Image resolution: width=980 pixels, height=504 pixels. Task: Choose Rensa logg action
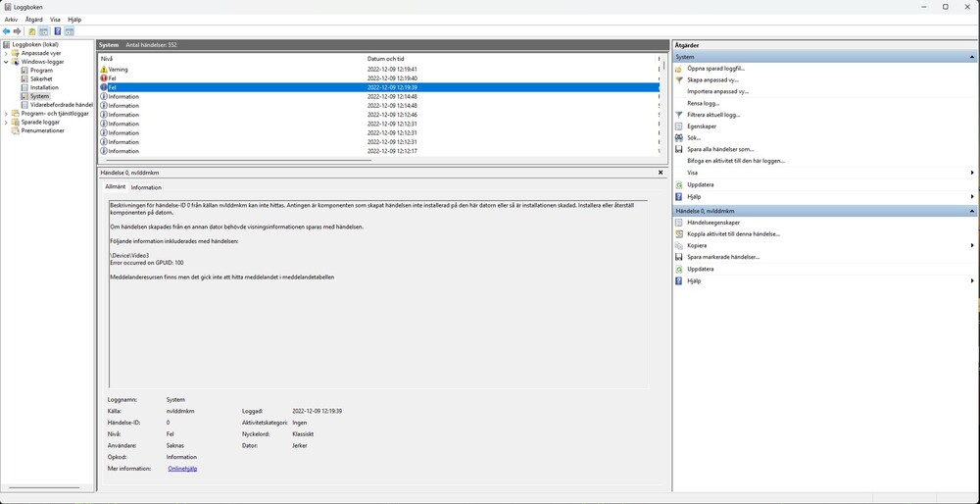[703, 103]
